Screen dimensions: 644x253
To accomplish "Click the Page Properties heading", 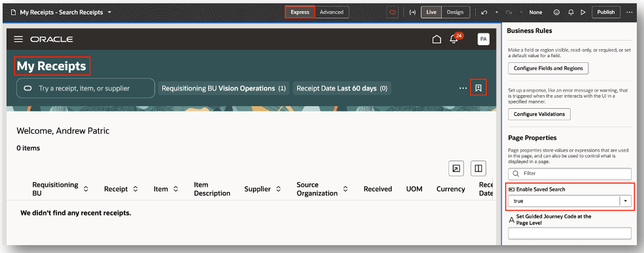I will pyautogui.click(x=532, y=138).
